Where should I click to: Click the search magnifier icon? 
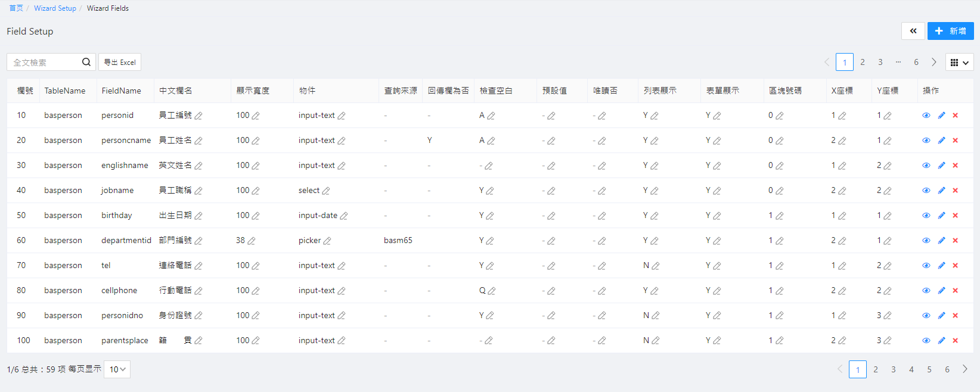tap(86, 62)
